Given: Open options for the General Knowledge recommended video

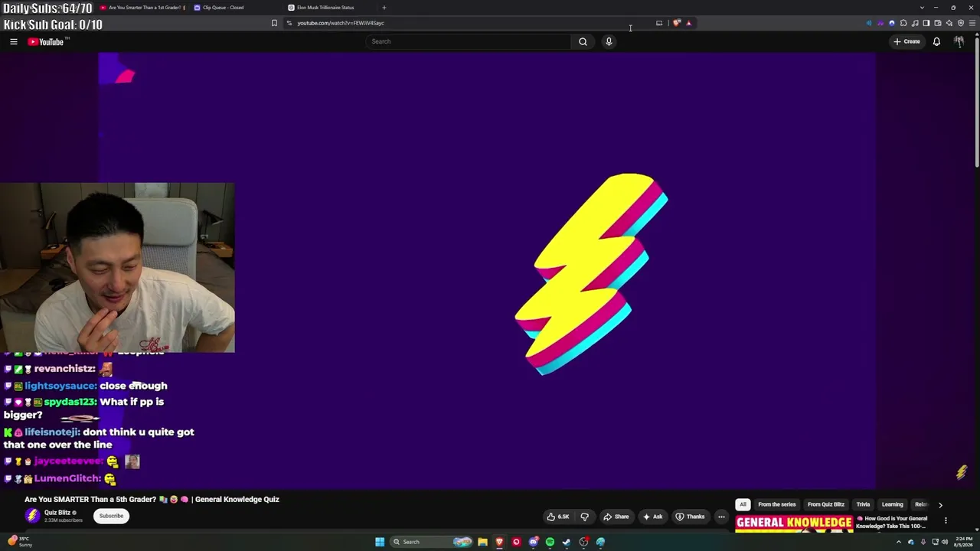Looking at the screenshot, I should pyautogui.click(x=946, y=521).
